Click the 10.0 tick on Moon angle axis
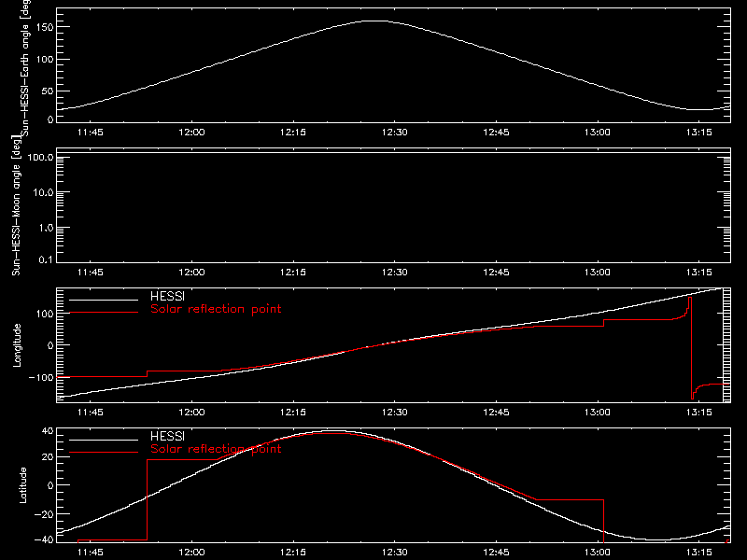The height and width of the screenshot is (560, 747). (x=43, y=192)
